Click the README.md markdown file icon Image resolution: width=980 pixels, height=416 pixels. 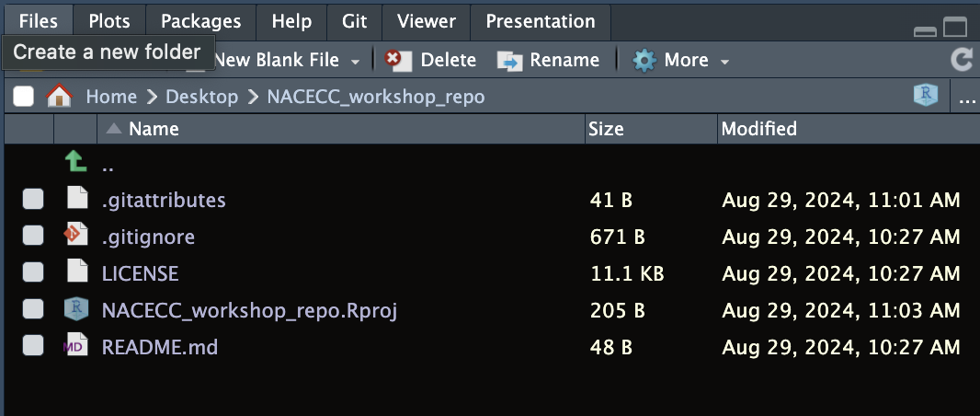pos(76,347)
